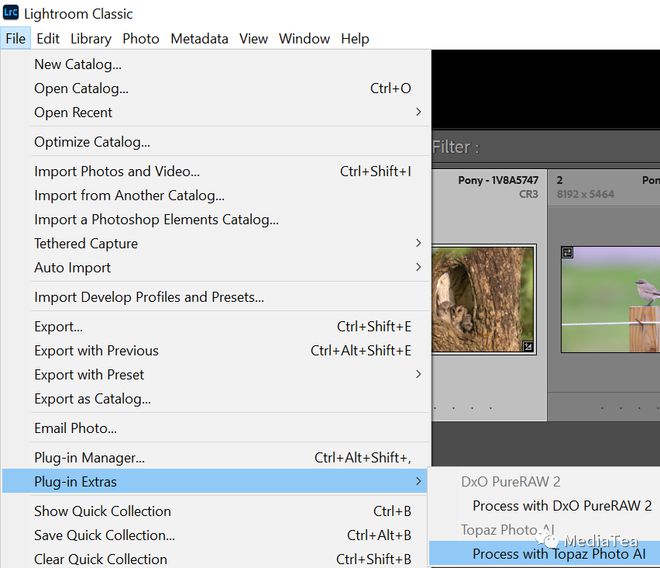Image resolution: width=660 pixels, height=568 pixels.
Task: Click Optimize Catalog
Action: 92,141
